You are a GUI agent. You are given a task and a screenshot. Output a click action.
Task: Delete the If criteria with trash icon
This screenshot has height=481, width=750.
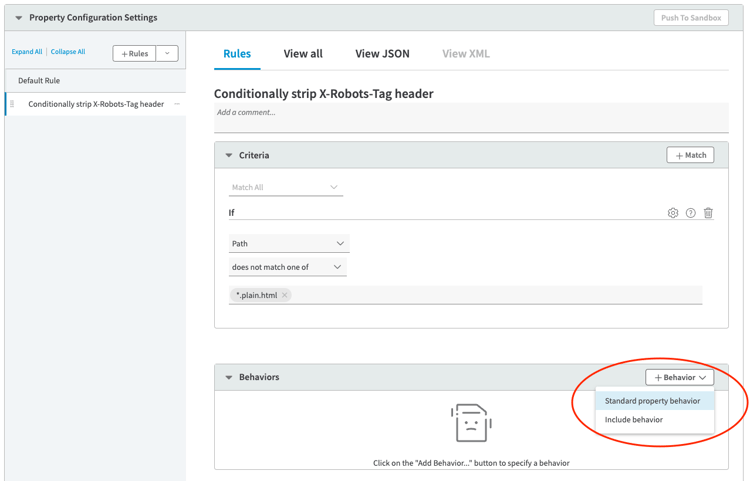708,213
